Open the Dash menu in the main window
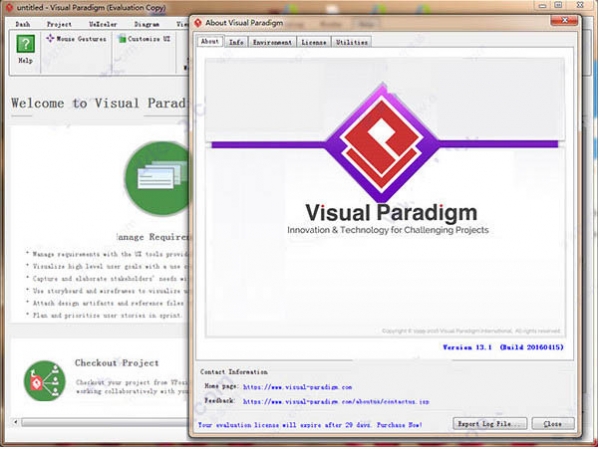 tap(23, 24)
